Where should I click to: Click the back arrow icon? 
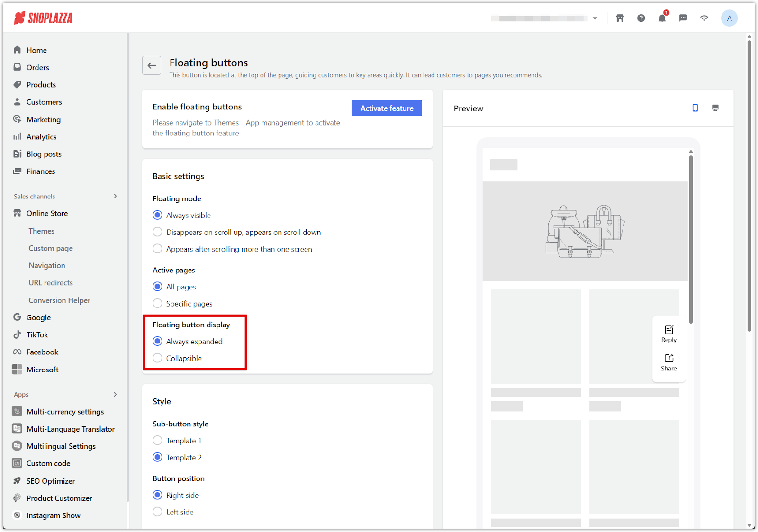click(x=152, y=65)
